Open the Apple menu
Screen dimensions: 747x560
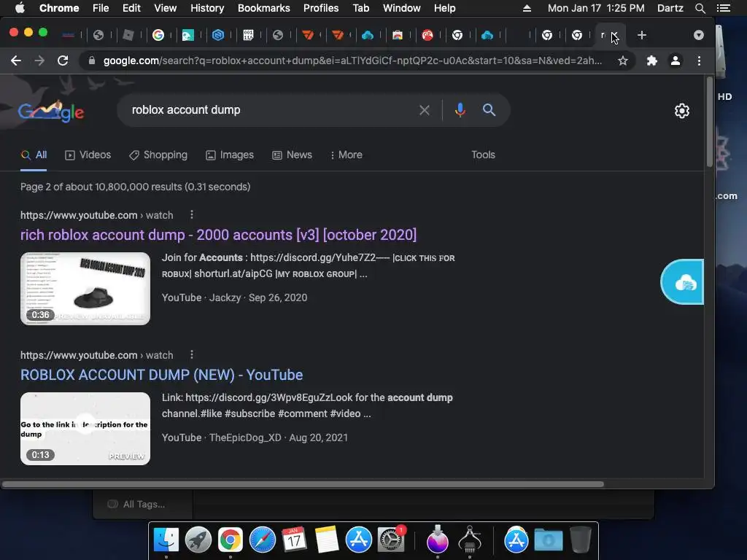20,7
